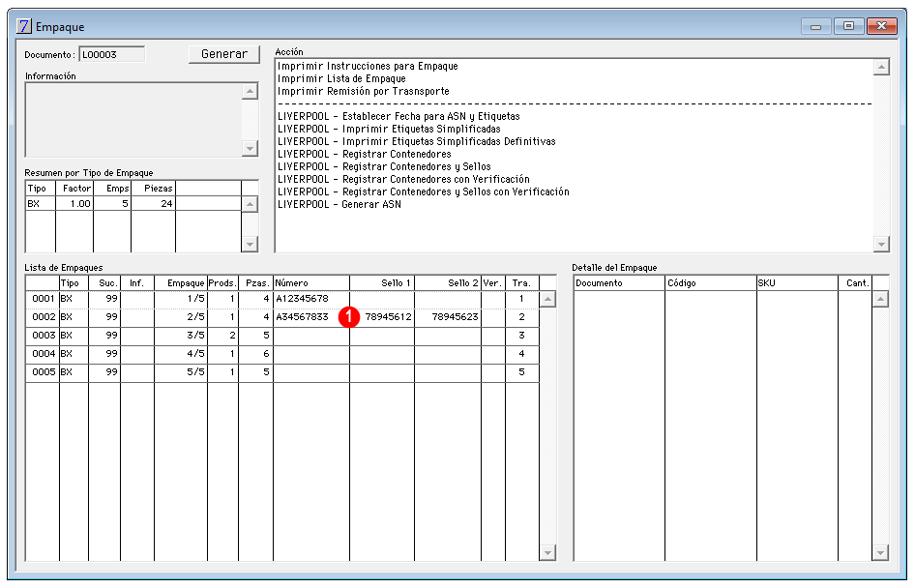This screenshot has height=588, width=915.
Task: Select LIVERPOOL Registrar Contenedores
Action: click(364, 155)
